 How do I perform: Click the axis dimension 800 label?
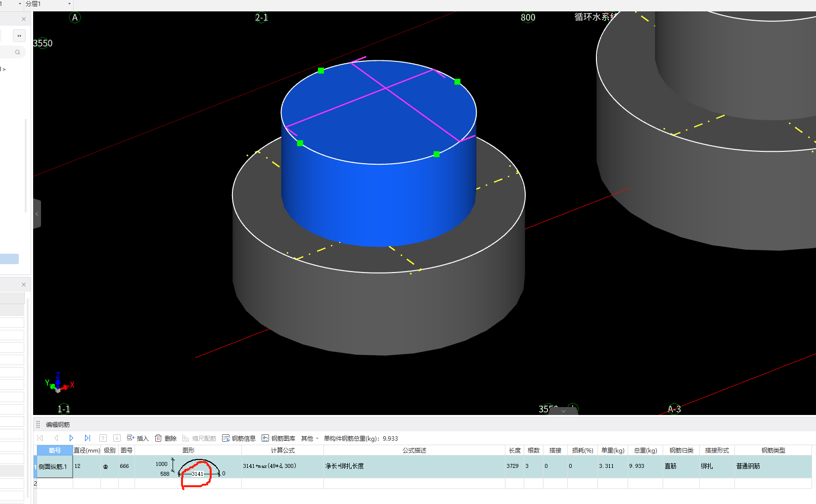point(528,17)
